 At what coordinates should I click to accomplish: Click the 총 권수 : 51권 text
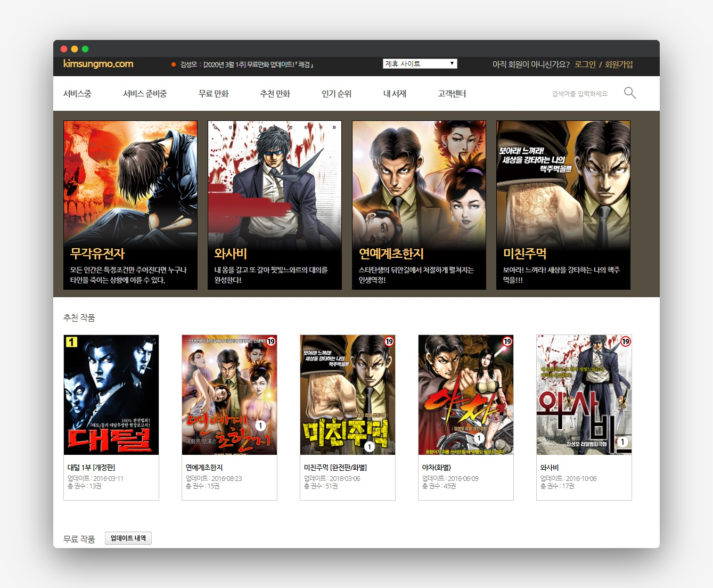321,486
